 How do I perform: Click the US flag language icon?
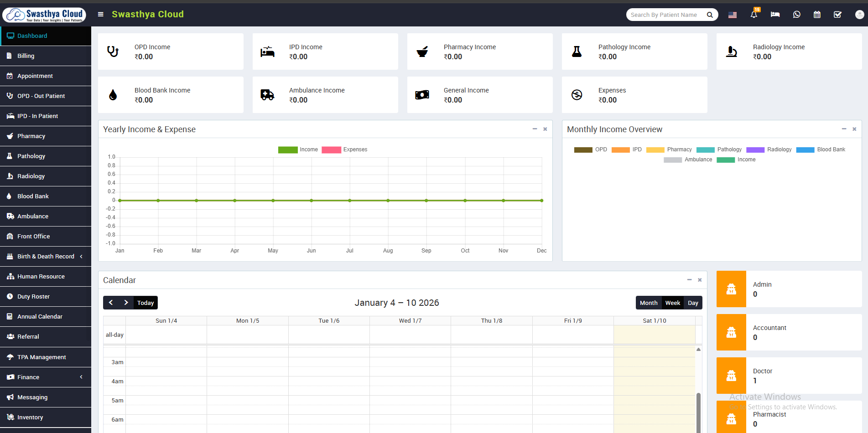(733, 15)
